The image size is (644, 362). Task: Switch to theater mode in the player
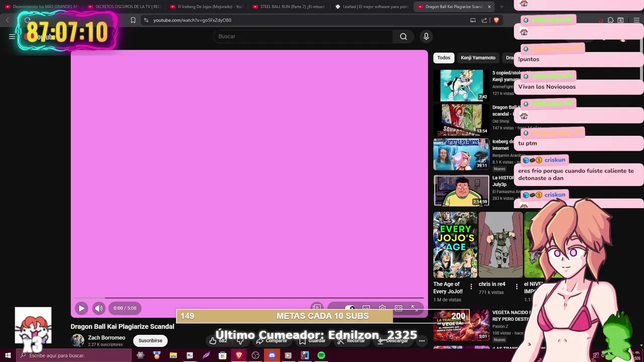click(x=398, y=308)
